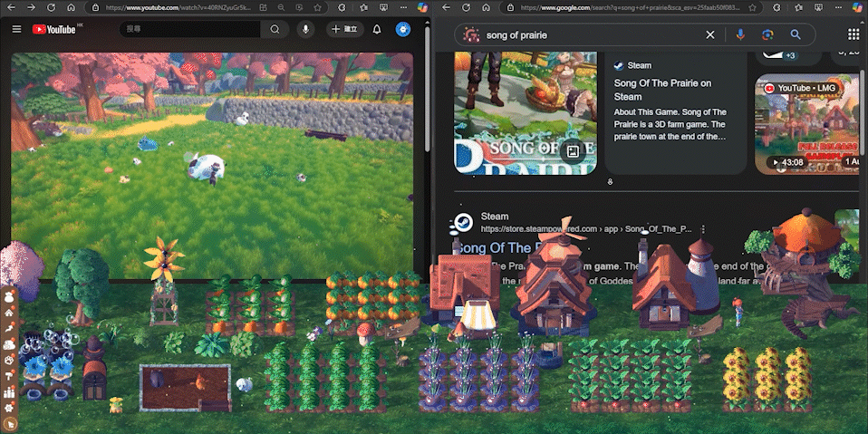This screenshot has width=868, height=434.
Task: Click the Google search magnifier button
Action: 796,34
